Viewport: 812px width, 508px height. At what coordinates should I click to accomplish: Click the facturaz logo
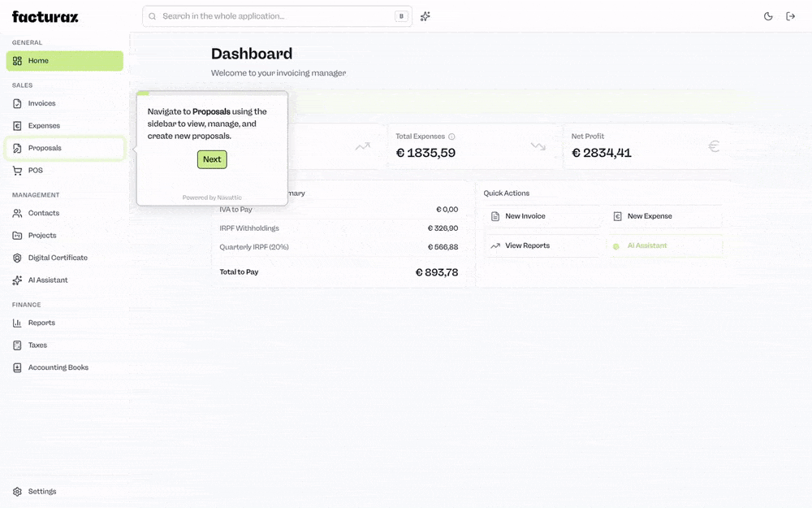coord(45,16)
